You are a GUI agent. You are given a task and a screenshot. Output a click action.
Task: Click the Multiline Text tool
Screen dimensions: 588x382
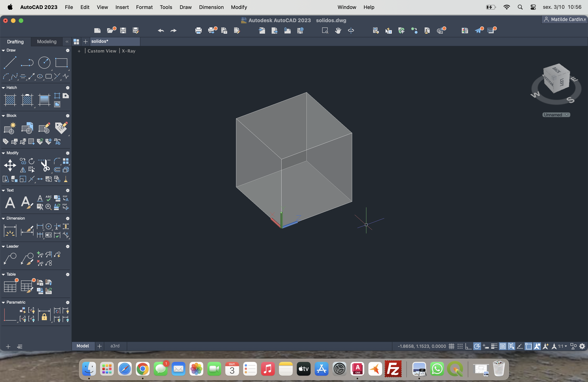click(10, 203)
